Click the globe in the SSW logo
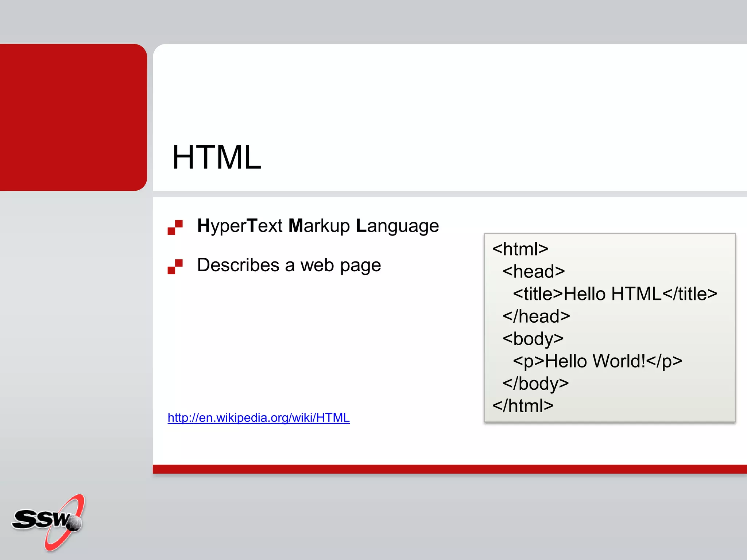The image size is (747, 560). pos(74,524)
